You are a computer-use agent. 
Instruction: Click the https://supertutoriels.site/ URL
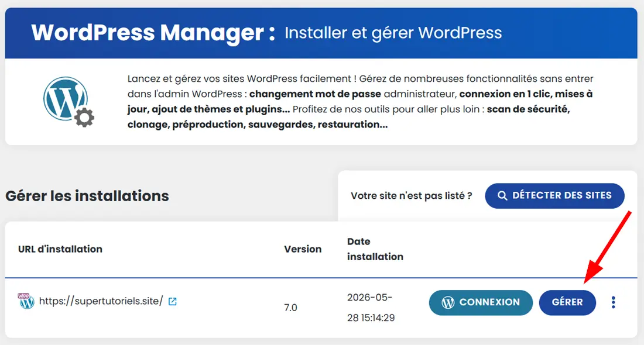pos(101,301)
